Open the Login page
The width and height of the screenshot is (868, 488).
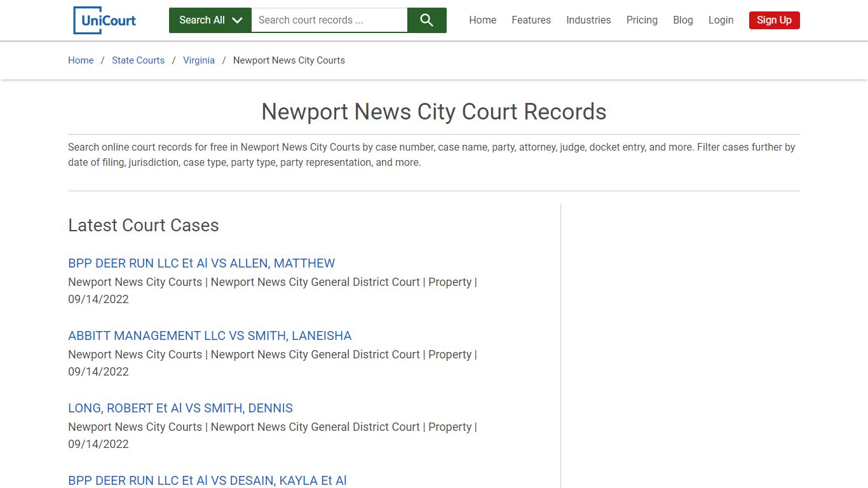click(x=721, y=20)
